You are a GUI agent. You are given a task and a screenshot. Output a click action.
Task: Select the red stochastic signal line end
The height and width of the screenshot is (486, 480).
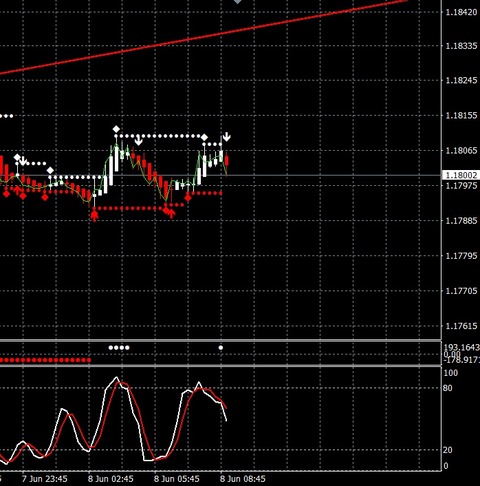pos(226,407)
